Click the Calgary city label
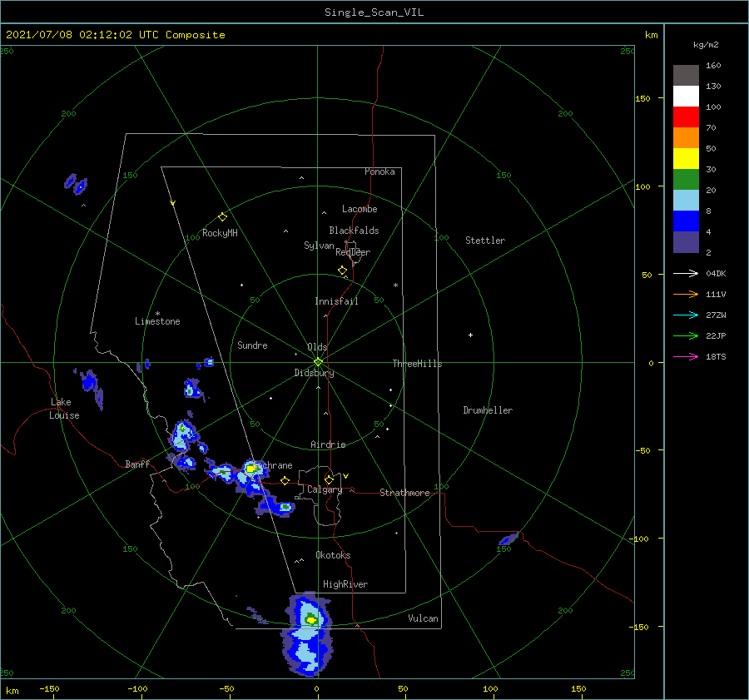Screen dimensions: 749x700 (325, 489)
